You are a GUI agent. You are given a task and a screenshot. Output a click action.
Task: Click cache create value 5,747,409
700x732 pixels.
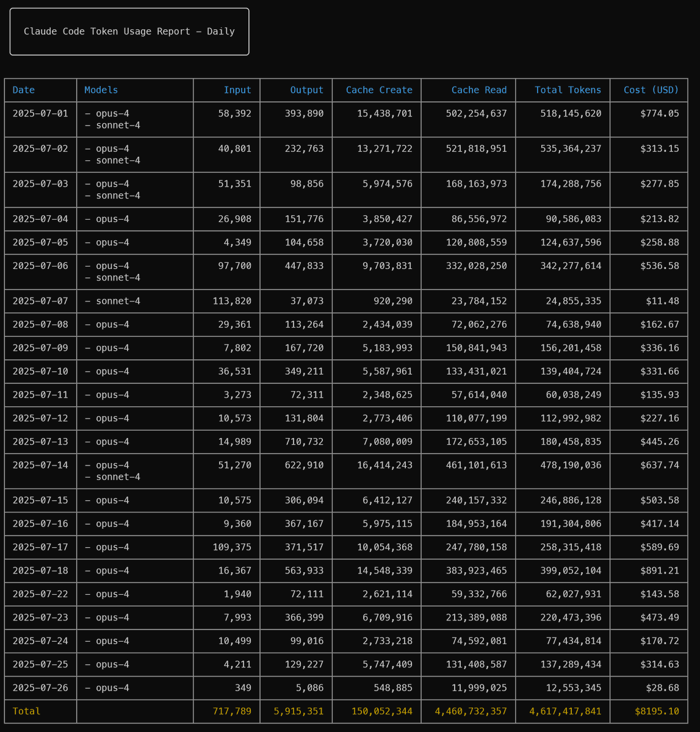(x=388, y=665)
